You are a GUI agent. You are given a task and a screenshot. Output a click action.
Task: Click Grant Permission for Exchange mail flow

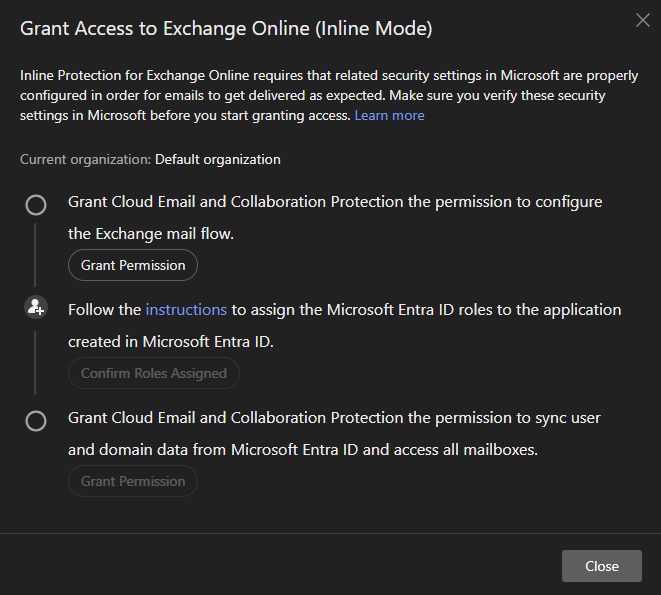(133, 265)
